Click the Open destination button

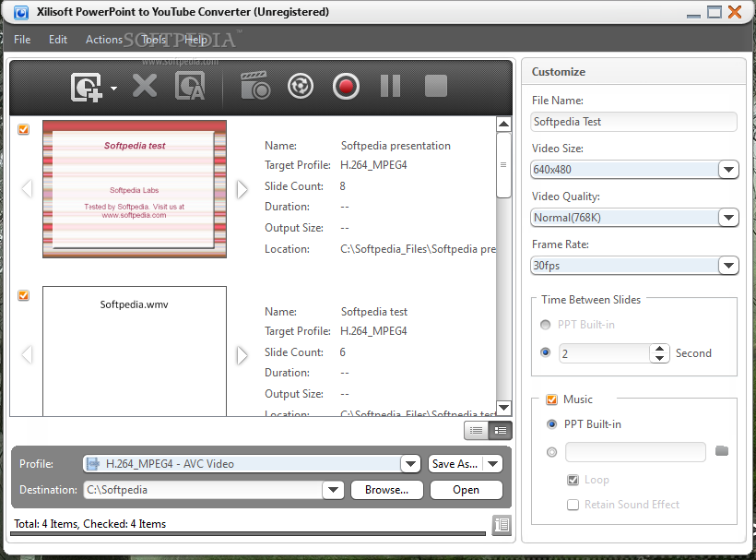click(466, 490)
